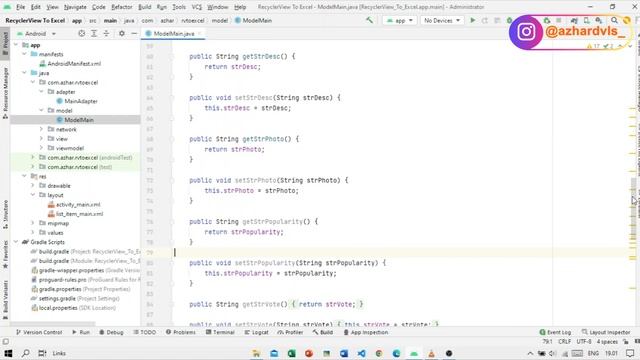Open the Version Control tool window
The width and height of the screenshot is (640, 360).
tap(39, 332)
